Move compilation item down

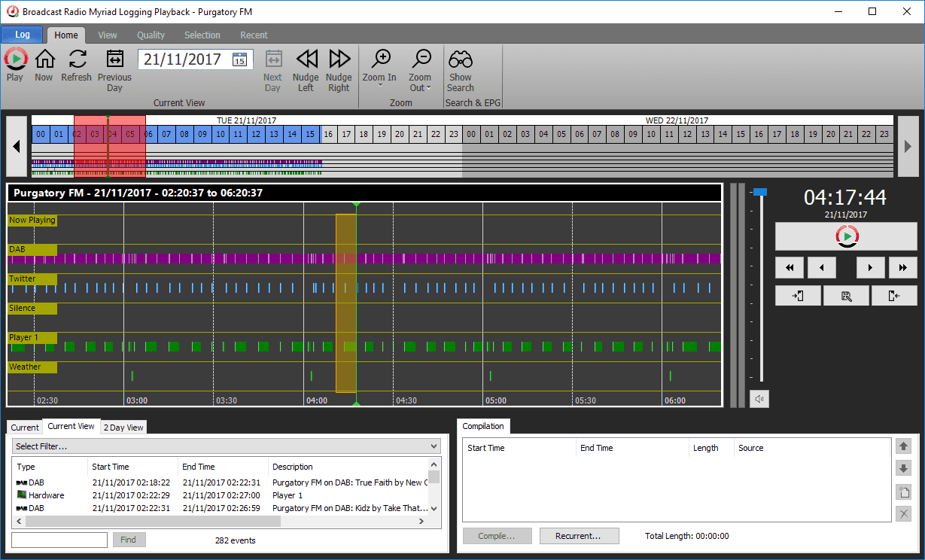click(x=904, y=469)
